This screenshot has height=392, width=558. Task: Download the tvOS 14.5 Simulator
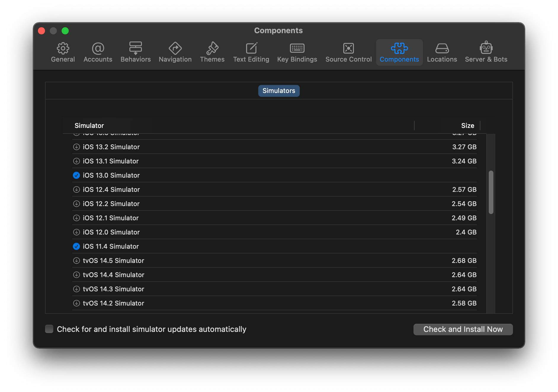tap(76, 261)
